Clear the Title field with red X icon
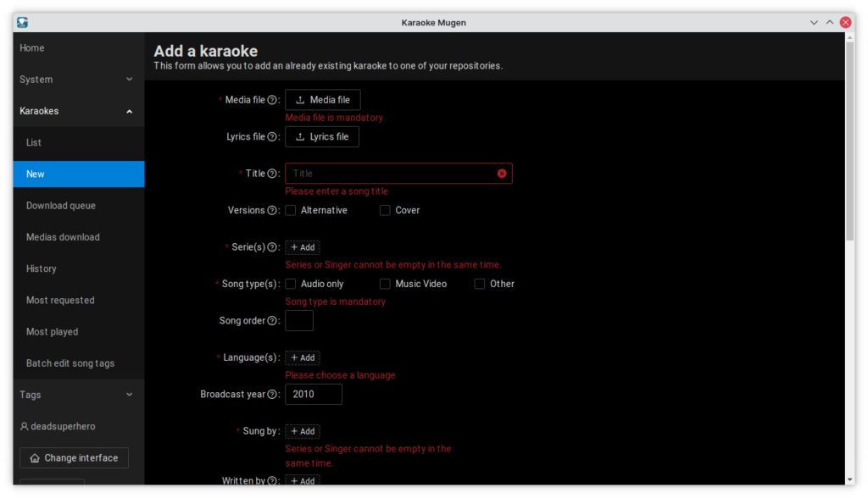 click(502, 174)
